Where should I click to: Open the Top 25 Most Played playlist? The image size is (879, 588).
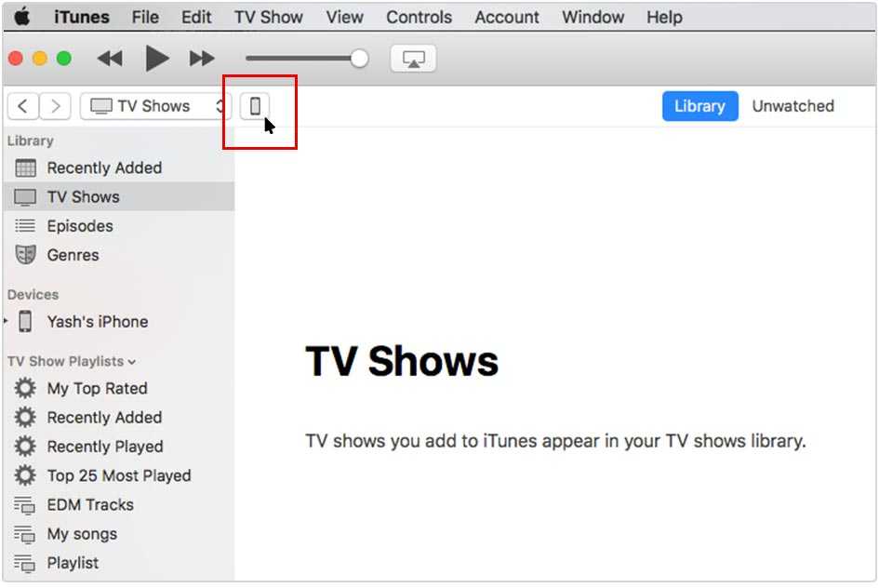pos(119,476)
